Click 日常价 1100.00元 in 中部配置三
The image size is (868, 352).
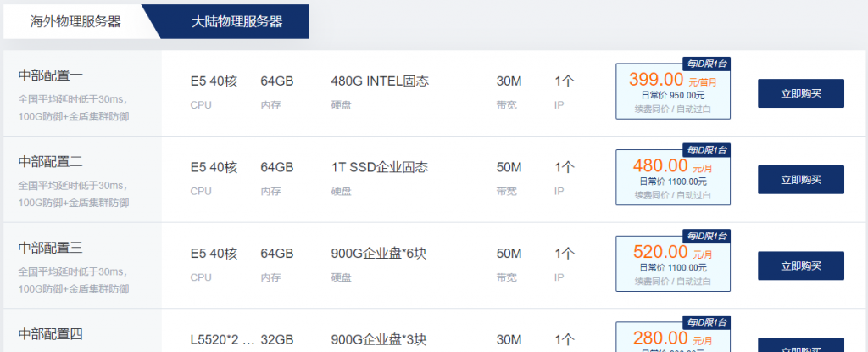[x=672, y=267]
